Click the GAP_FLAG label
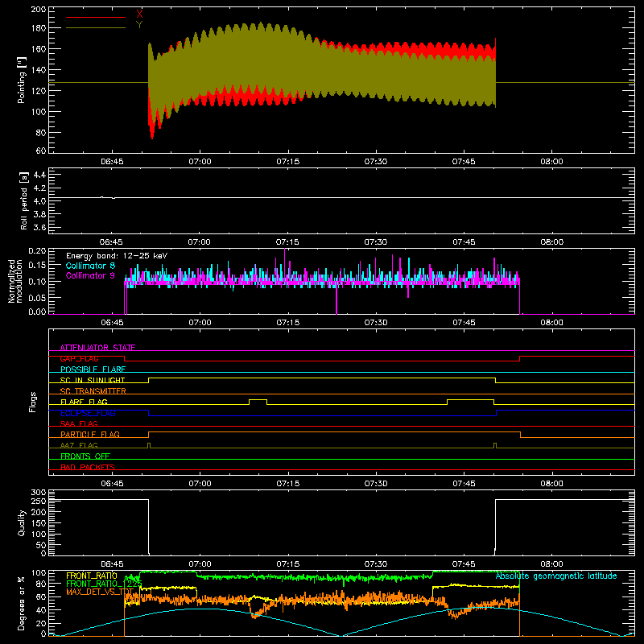This screenshot has height=644, width=644. pyautogui.click(x=79, y=358)
